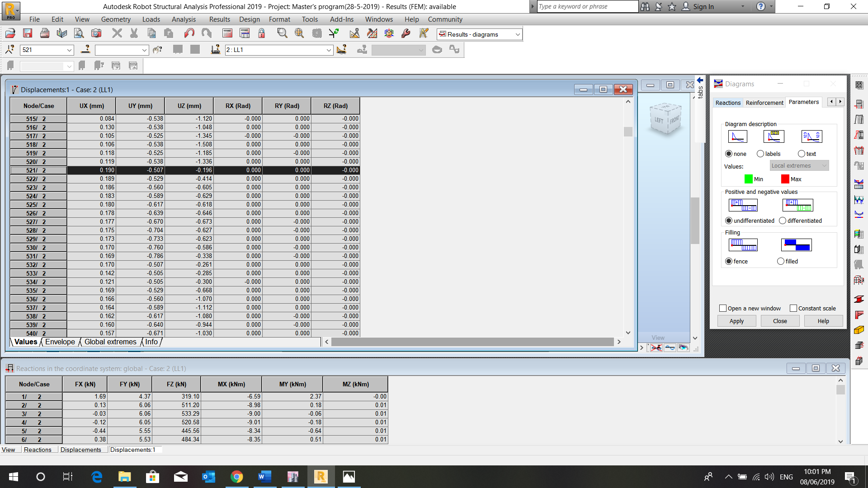Viewport: 868px width, 488px height.
Task: Expand the Values dropdown set to Local extremes
Action: 825,165
